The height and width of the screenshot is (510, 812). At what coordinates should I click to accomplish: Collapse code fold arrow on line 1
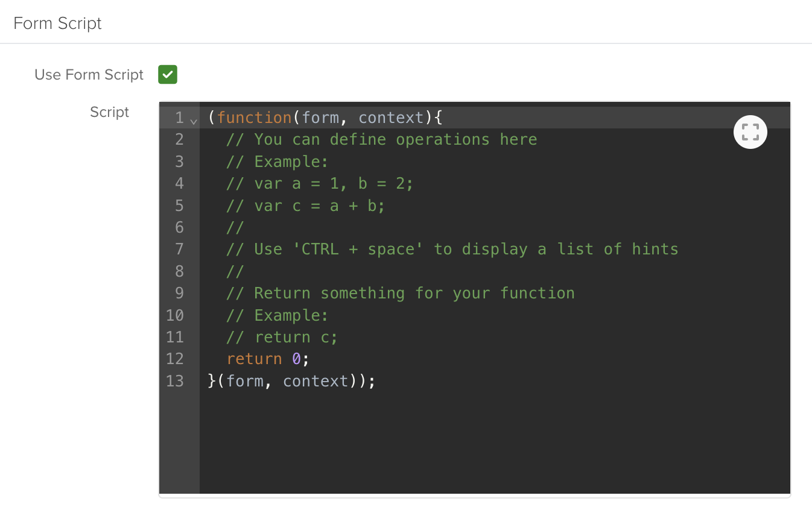(194, 121)
